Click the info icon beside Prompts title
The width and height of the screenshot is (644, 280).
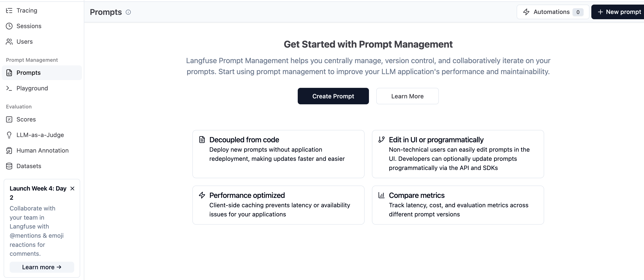pyautogui.click(x=128, y=12)
